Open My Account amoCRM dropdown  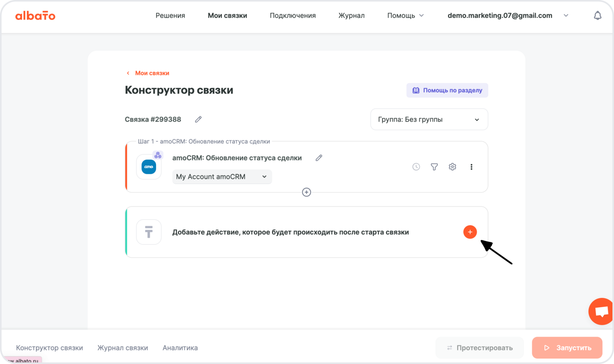(222, 177)
